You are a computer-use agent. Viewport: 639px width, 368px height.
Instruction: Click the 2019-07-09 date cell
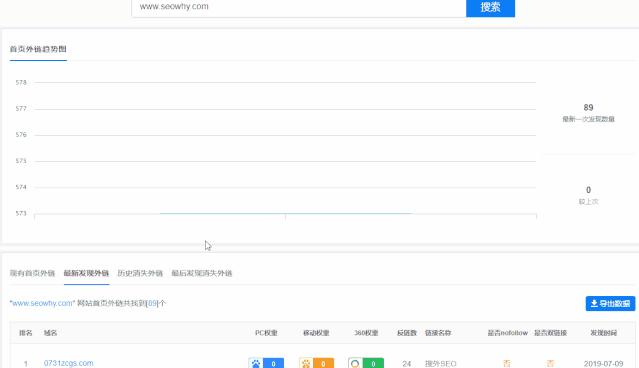[603, 364]
